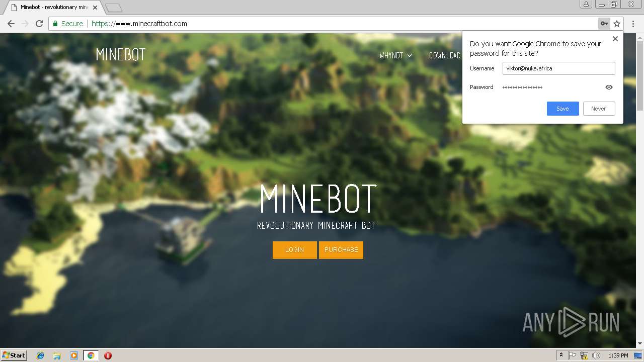Click the orange PURCHASE button
Screen dimensions: 644x362
point(341,250)
